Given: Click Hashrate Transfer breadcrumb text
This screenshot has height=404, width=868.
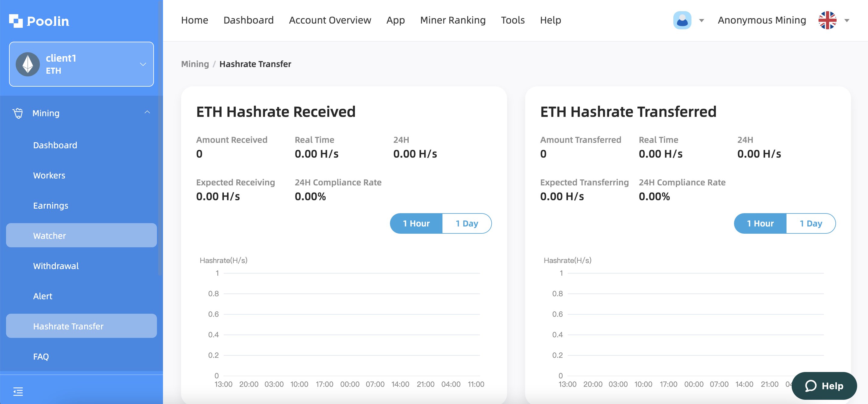Looking at the screenshot, I should coord(255,64).
